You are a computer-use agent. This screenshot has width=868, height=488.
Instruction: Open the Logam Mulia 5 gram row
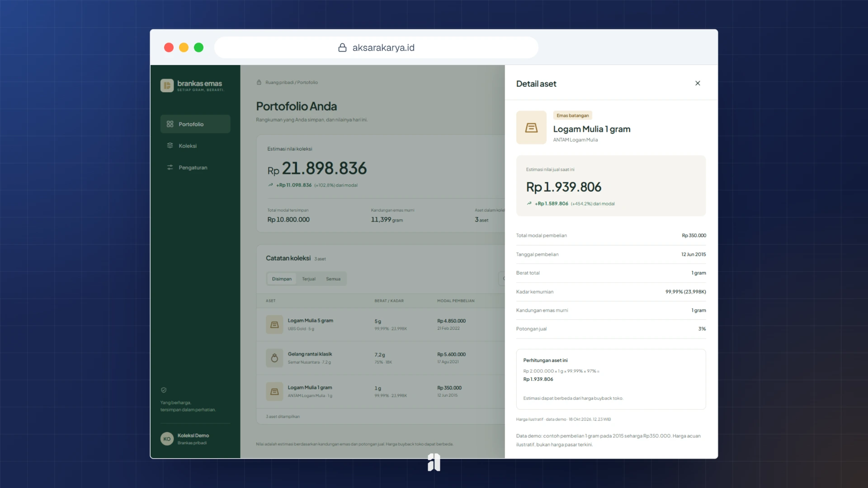(x=380, y=324)
